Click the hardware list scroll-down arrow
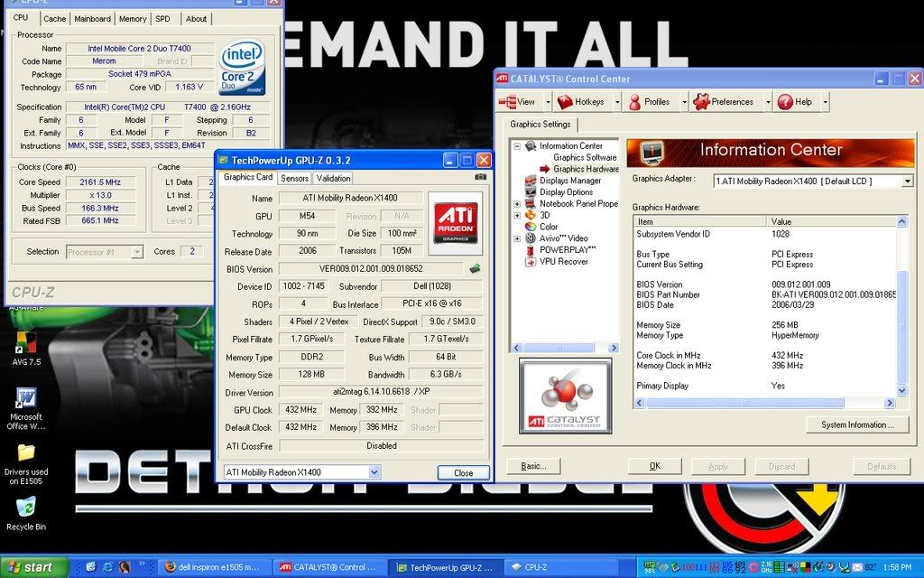This screenshot has width=924, height=578. click(x=901, y=390)
